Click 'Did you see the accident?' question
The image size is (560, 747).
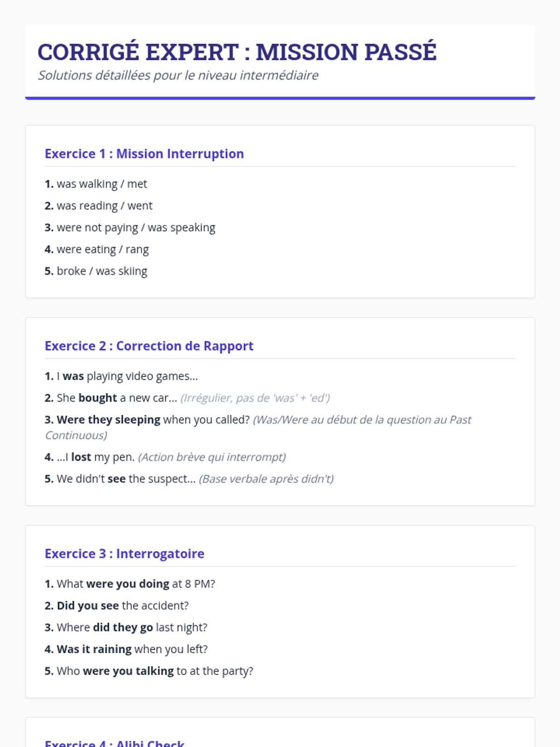coord(122,606)
